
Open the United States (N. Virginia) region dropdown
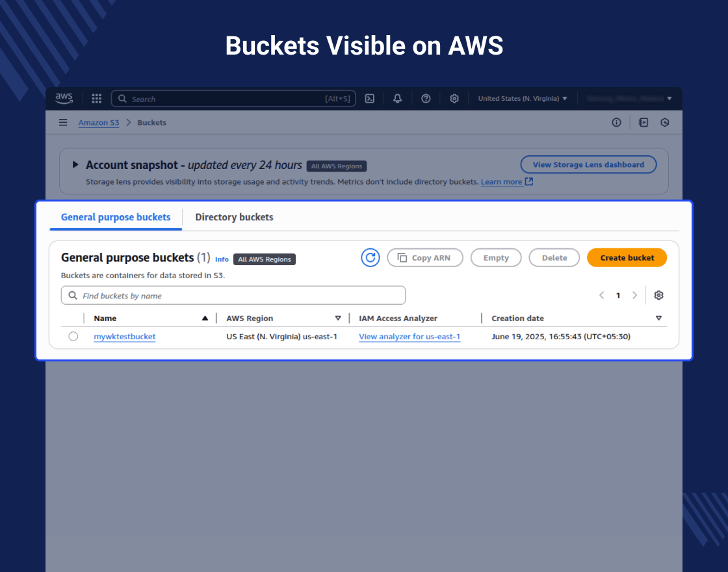pos(523,98)
